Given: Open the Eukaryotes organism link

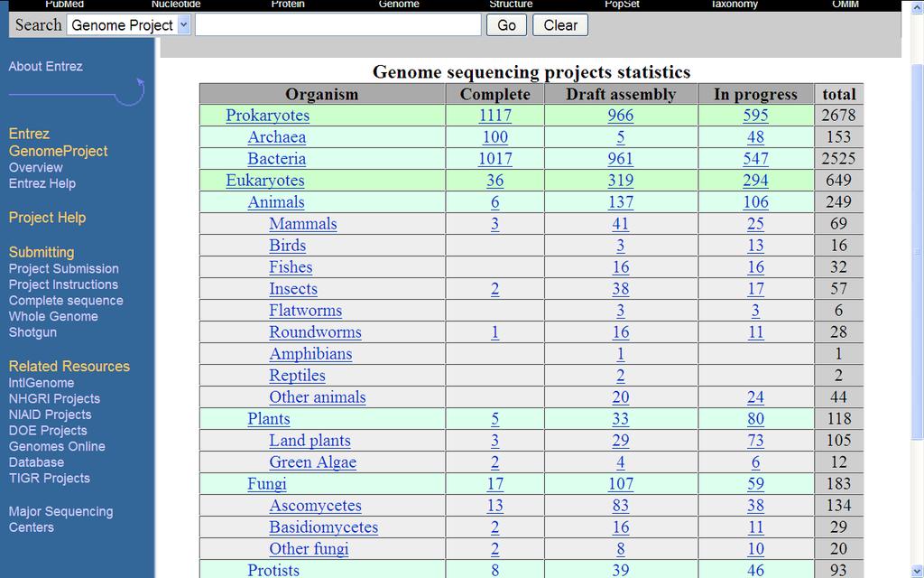Looking at the screenshot, I should coord(265,181).
